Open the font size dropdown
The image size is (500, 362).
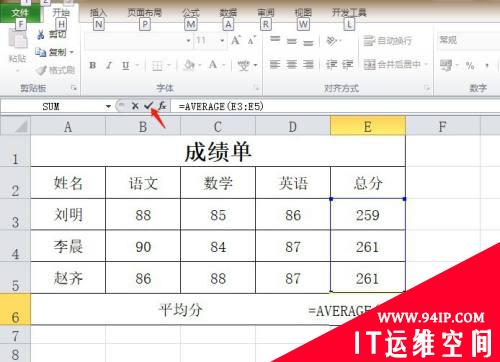[x=222, y=41]
